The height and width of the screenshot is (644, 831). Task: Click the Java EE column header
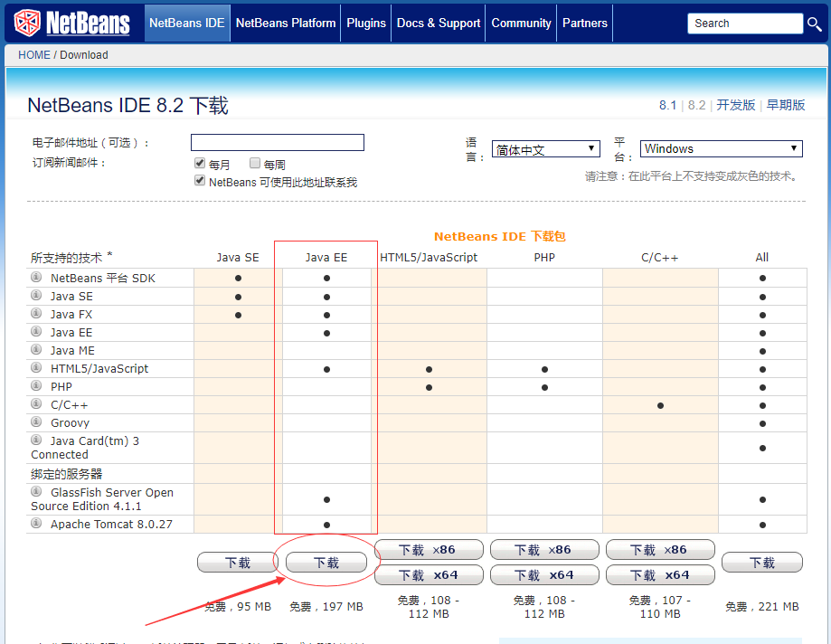pyautogui.click(x=326, y=258)
